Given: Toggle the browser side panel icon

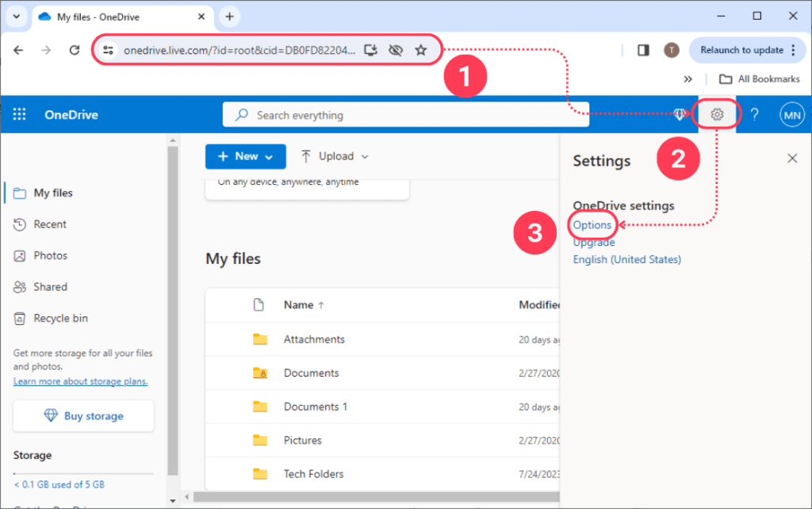Looking at the screenshot, I should point(642,49).
